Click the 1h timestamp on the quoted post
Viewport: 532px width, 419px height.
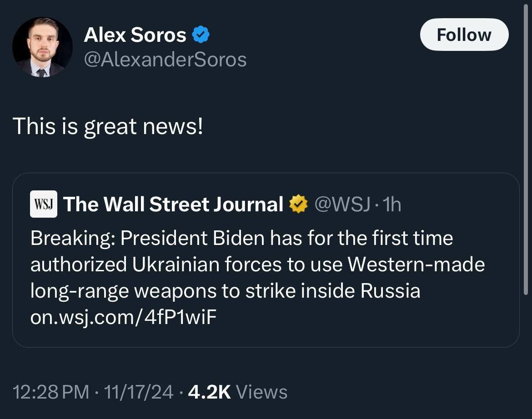392,205
